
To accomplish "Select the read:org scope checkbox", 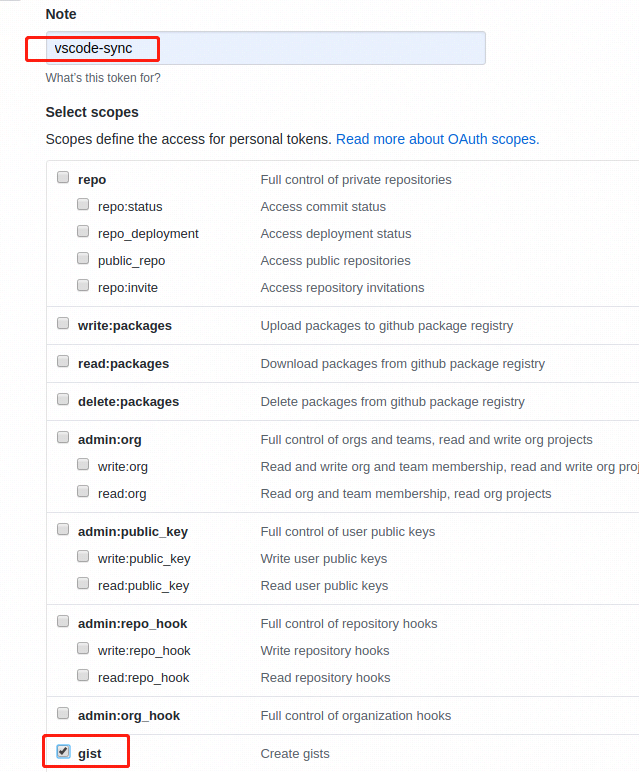I will point(83,492).
